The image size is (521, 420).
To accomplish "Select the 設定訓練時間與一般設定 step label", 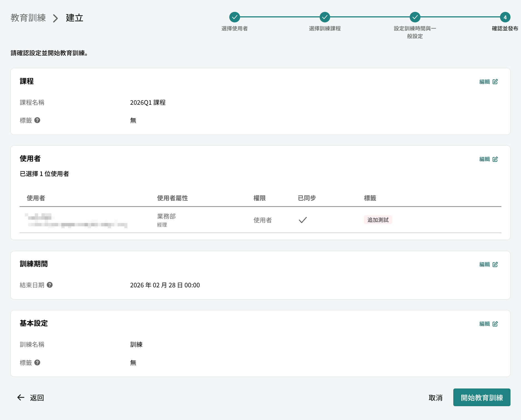I will tap(415, 32).
